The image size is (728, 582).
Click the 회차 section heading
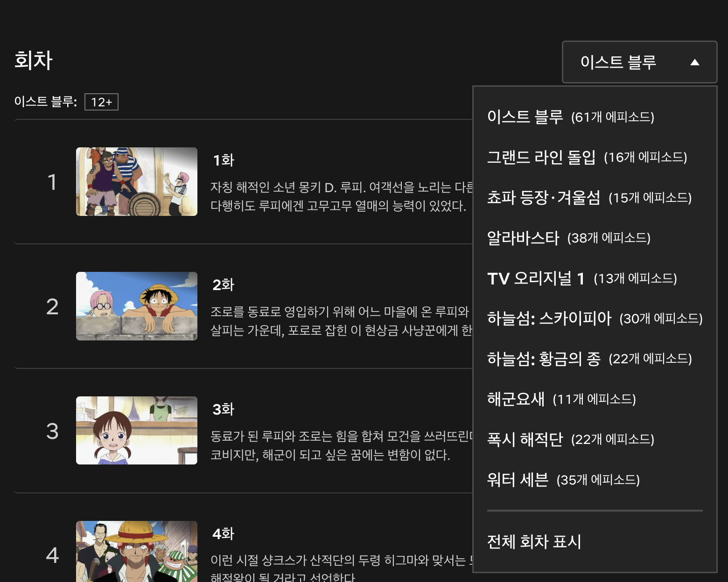coord(34,60)
